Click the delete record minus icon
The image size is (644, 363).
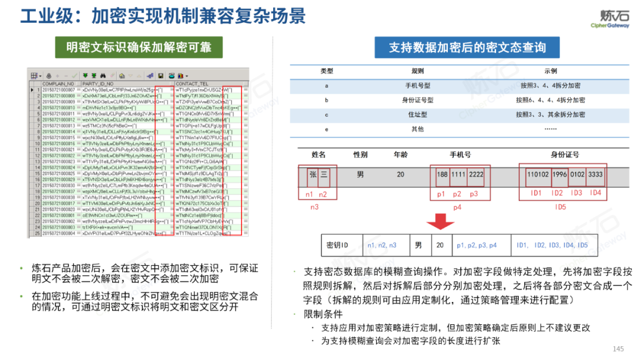tap(66, 76)
